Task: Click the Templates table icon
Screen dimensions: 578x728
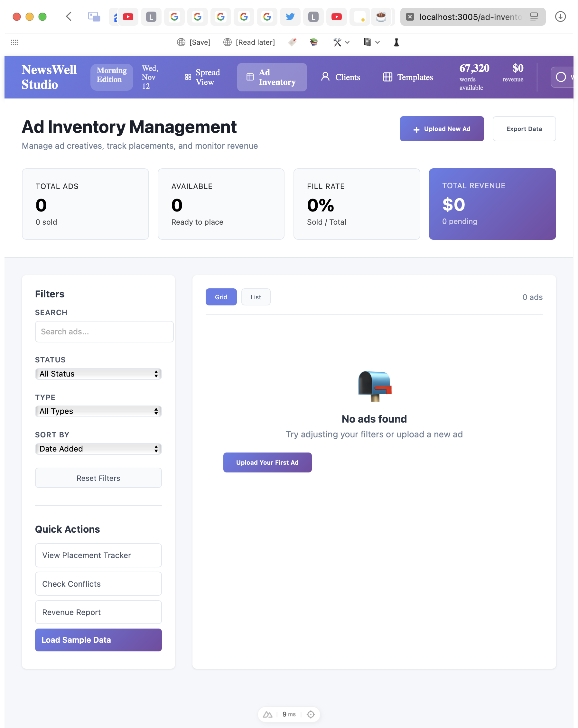Action: click(387, 77)
